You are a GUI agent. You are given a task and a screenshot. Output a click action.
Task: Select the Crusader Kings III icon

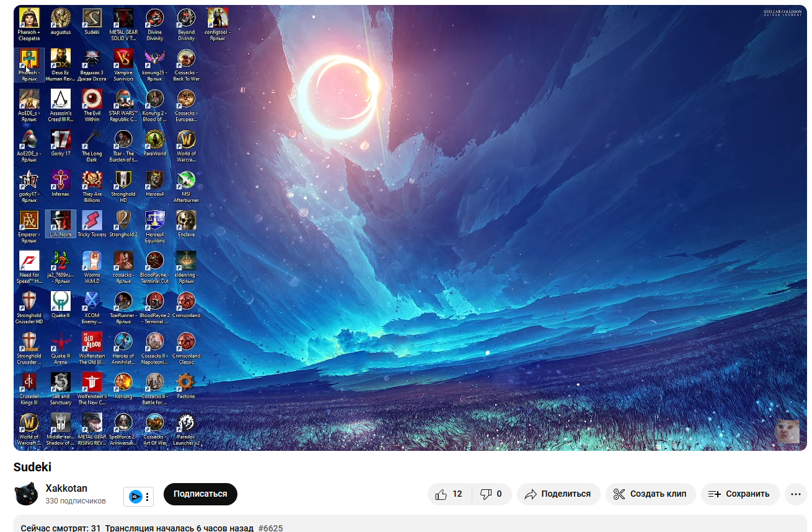tap(29, 388)
